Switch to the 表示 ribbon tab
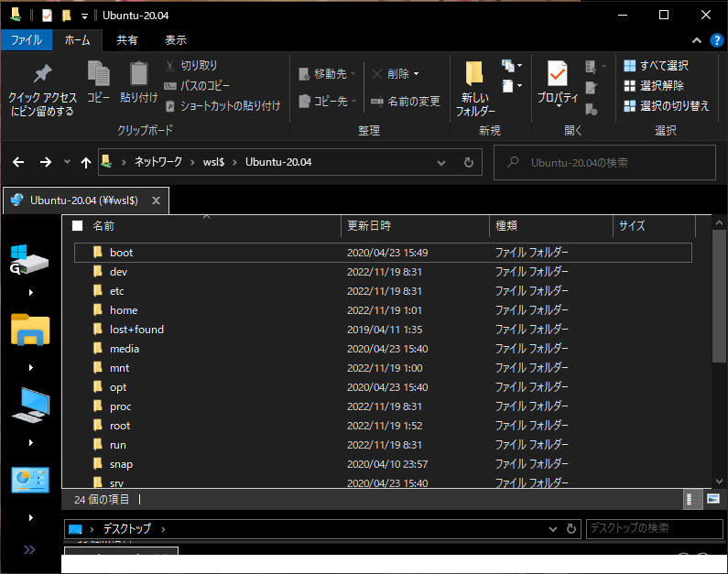Viewport: 728px width, 574px height. coord(175,40)
